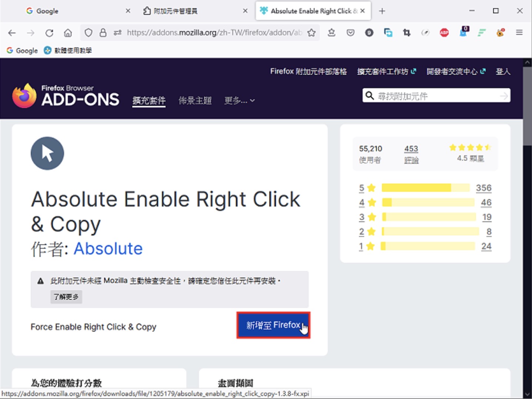Image resolution: width=532 pixels, height=399 pixels.
Task: Click the crop screenshot extension icon
Action: (407, 33)
